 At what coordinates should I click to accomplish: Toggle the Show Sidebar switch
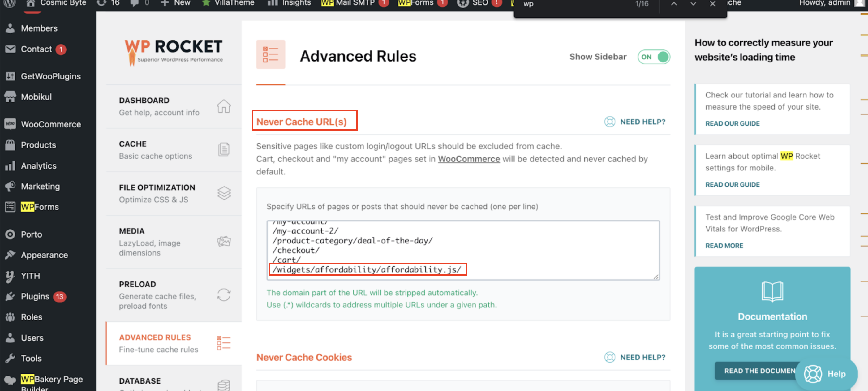point(654,57)
